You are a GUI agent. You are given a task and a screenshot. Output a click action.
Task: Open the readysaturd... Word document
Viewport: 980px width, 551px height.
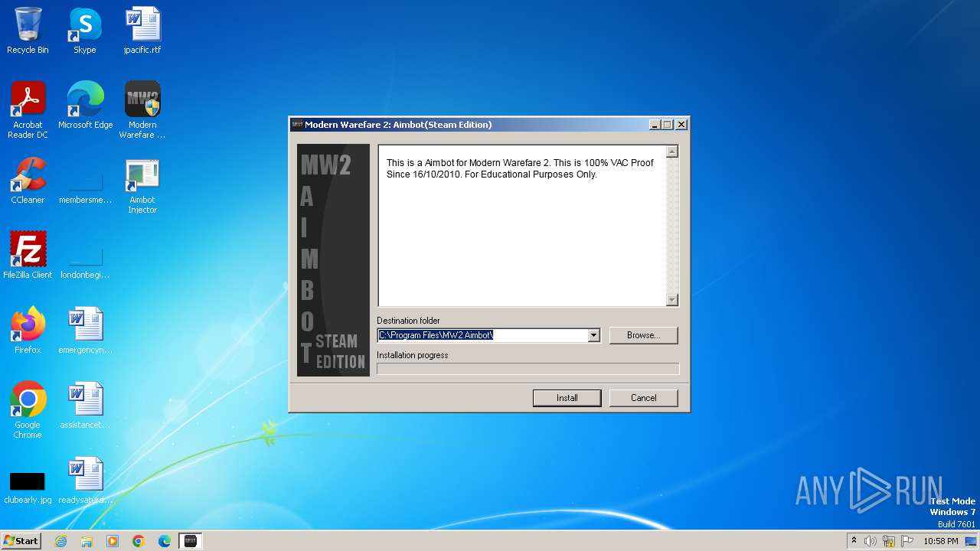pyautogui.click(x=85, y=481)
